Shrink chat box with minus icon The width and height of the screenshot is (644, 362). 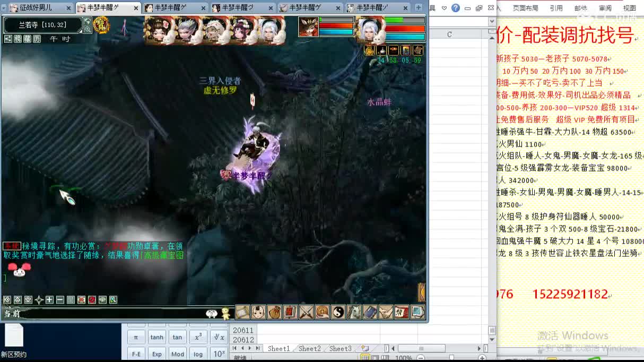[60, 300]
